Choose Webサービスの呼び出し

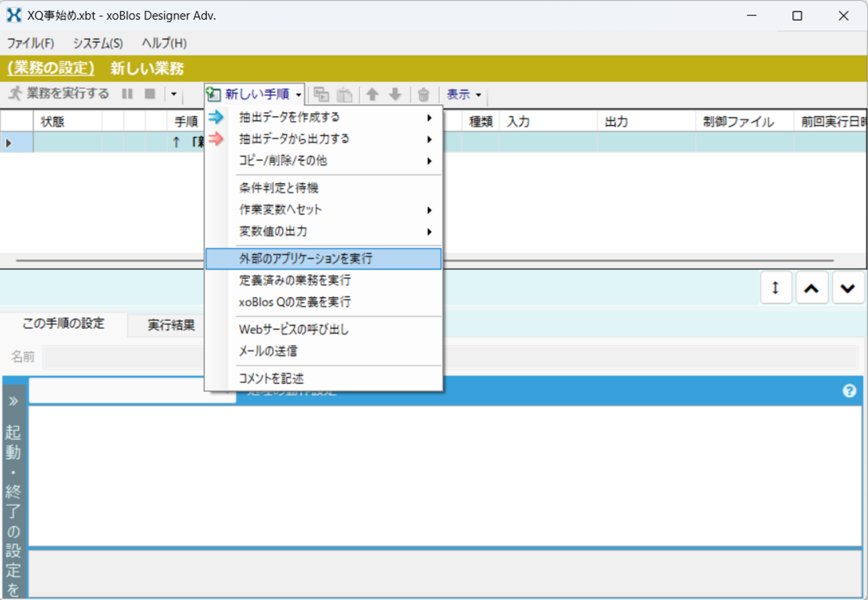point(323,329)
